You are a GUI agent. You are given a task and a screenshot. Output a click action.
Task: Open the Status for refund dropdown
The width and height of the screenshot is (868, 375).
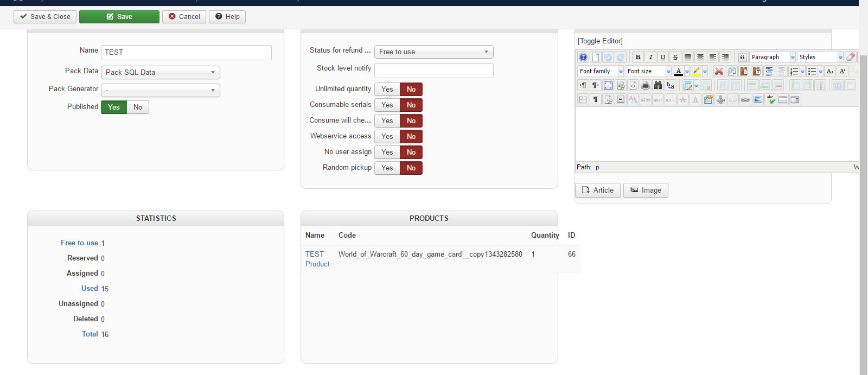(x=434, y=52)
